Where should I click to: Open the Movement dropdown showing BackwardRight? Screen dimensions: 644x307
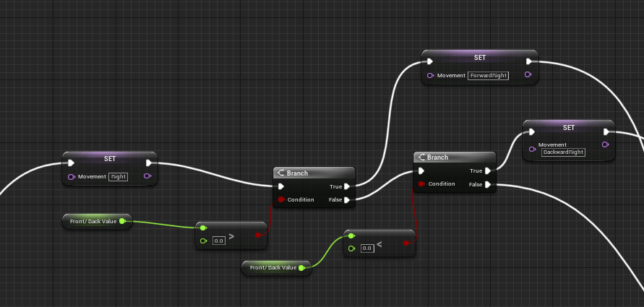click(563, 152)
